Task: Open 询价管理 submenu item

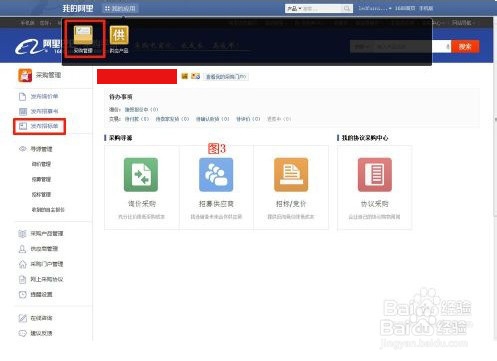Action: pyautogui.click(x=41, y=164)
